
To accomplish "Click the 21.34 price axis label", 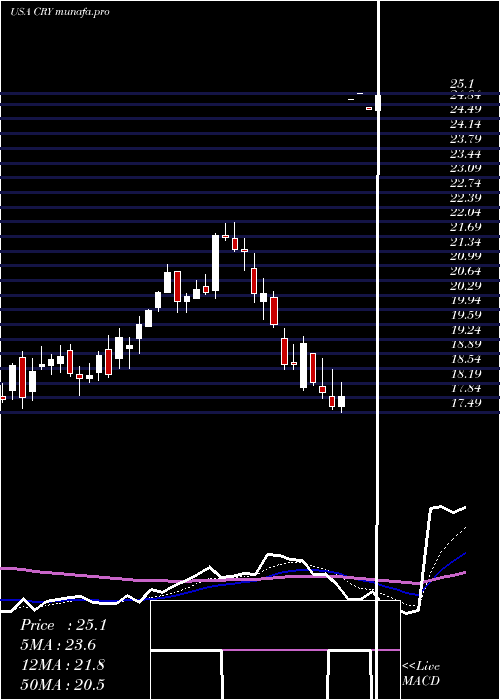I will coord(466,242).
